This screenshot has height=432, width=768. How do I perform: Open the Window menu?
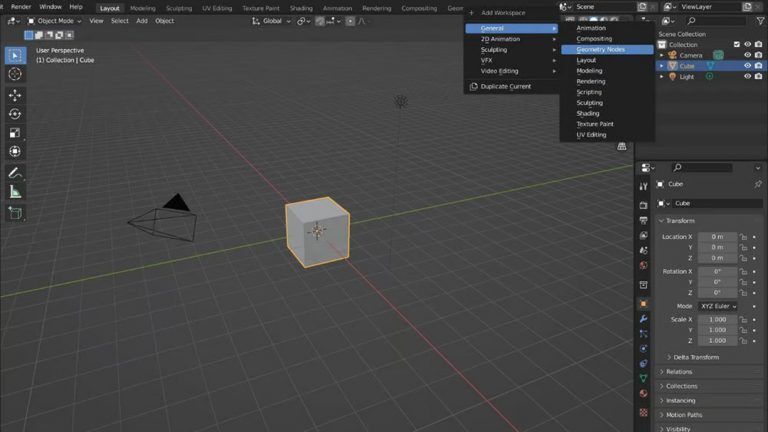(50, 7)
